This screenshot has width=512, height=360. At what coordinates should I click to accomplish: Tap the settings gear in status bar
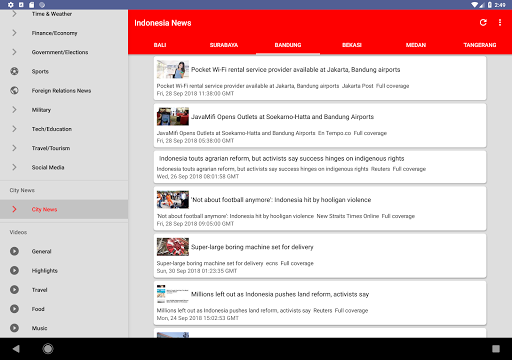pos(10,5)
